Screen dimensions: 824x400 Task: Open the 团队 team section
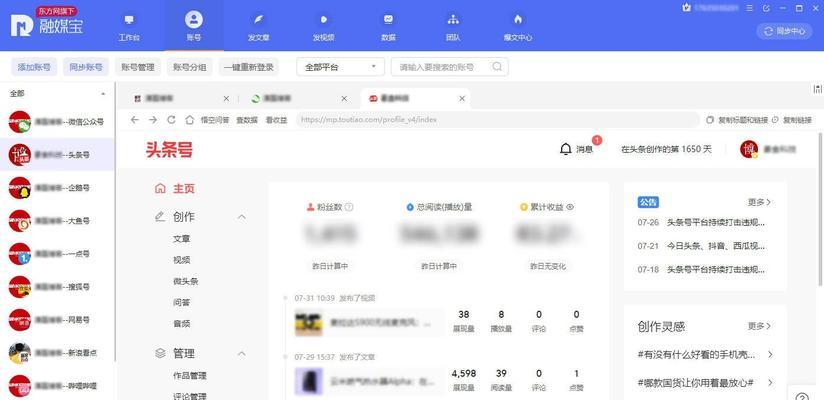tap(453, 28)
